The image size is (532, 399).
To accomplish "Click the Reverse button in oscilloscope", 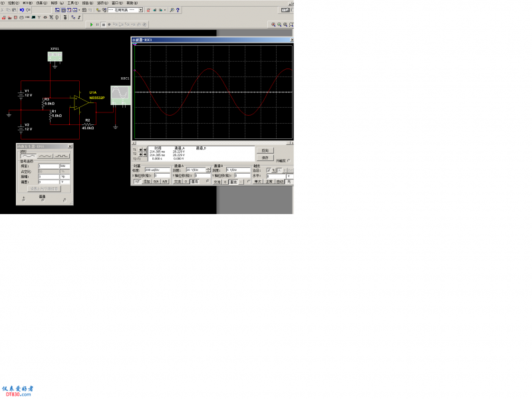I will pos(265,151).
